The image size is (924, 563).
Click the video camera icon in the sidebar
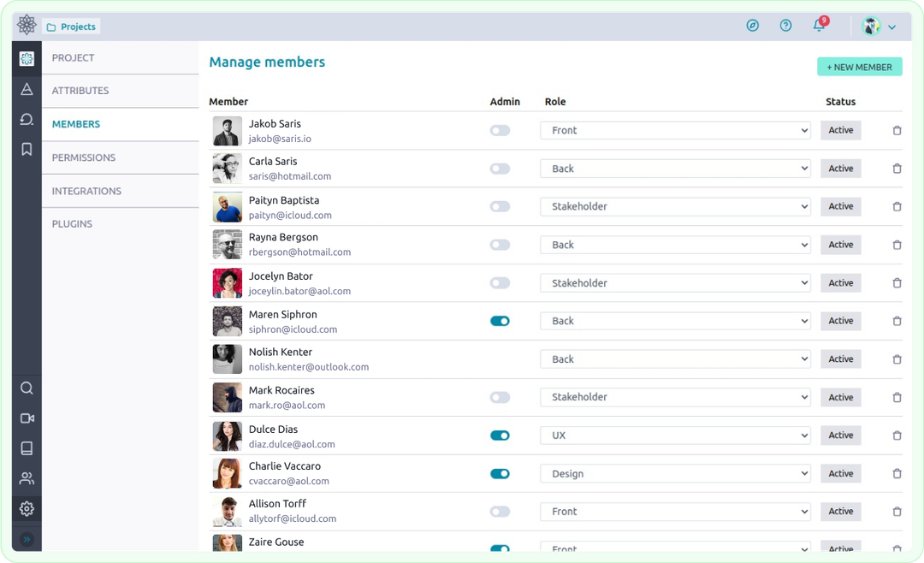(27, 418)
